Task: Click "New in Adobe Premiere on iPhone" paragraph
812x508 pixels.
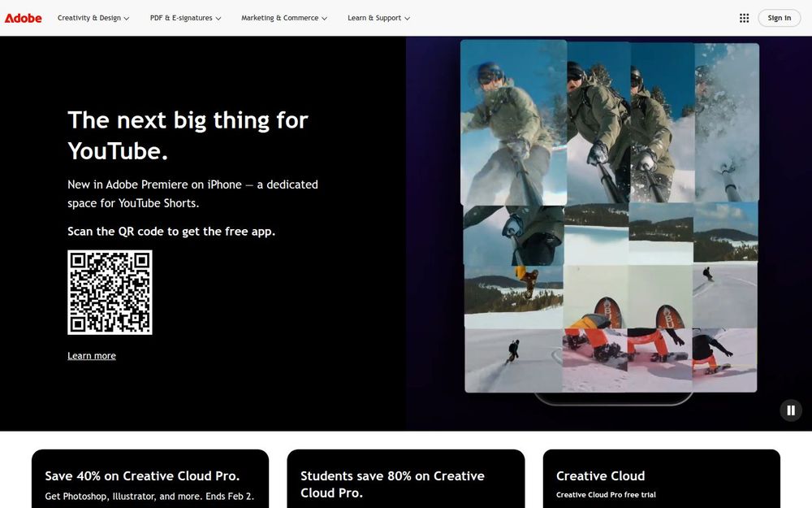Action: tap(192, 193)
